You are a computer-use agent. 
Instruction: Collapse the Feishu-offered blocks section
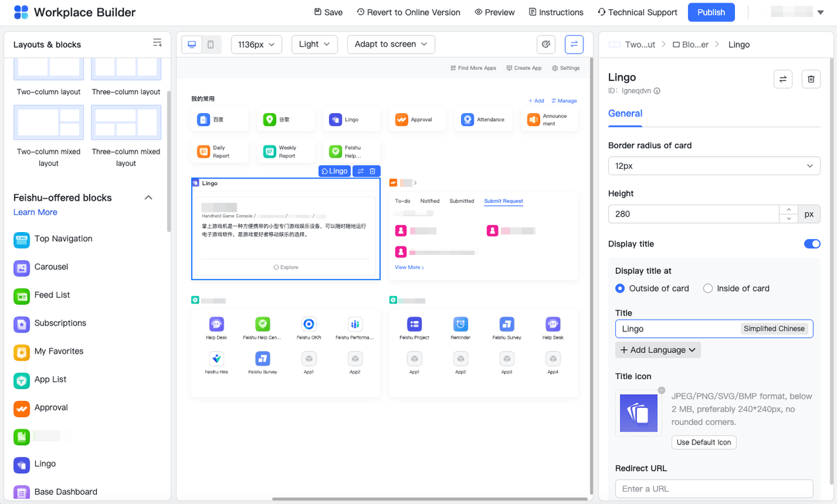pyautogui.click(x=148, y=197)
